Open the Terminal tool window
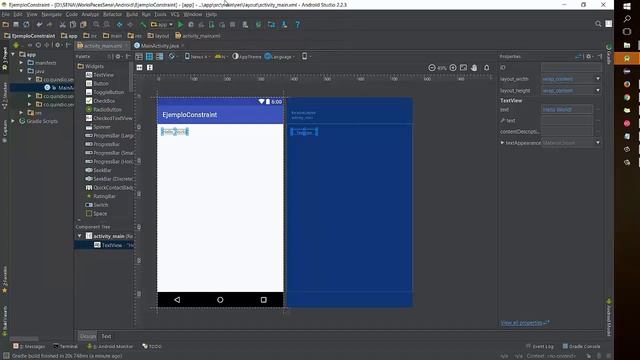The height and width of the screenshot is (360, 640). coord(65,346)
